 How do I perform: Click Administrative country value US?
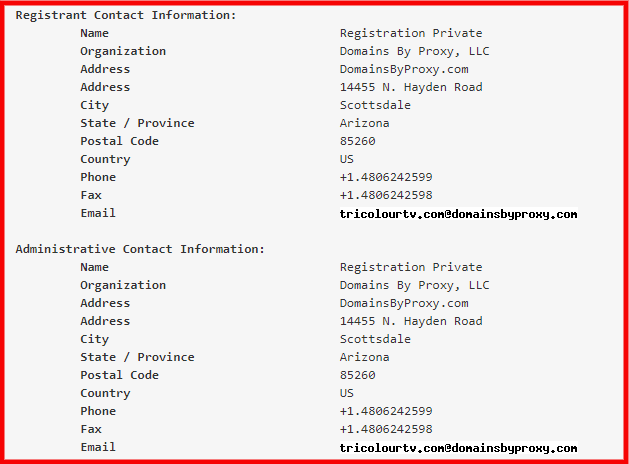[347, 393]
